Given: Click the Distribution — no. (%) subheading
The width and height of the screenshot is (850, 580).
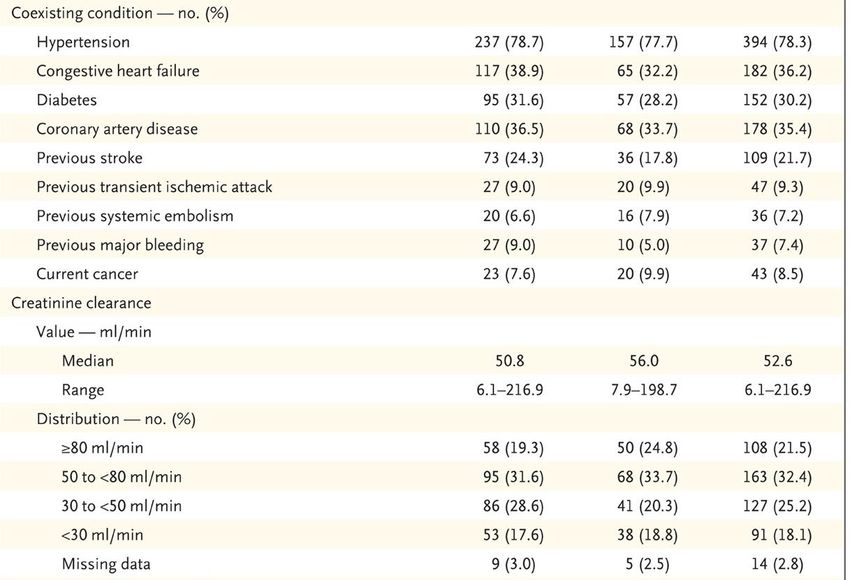Looking at the screenshot, I should click(x=116, y=420).
